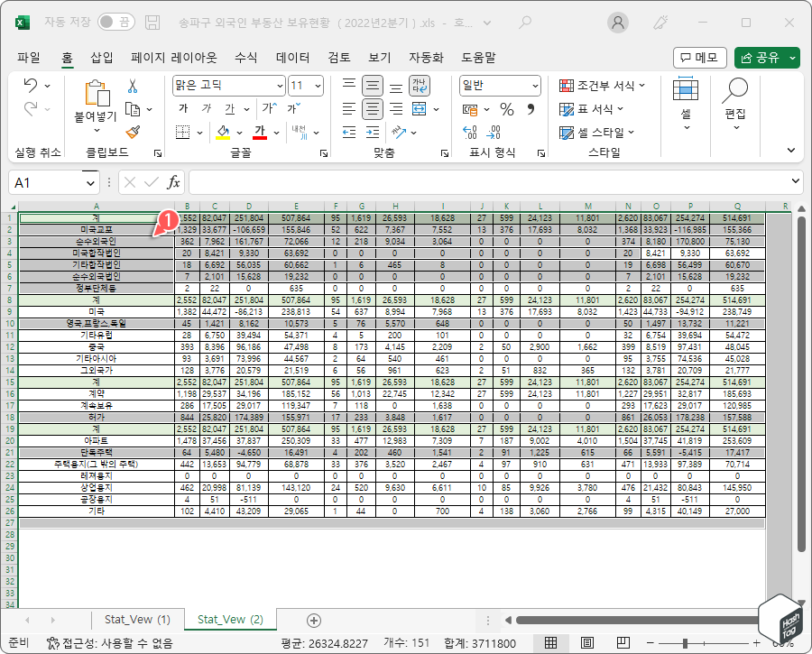Increase indent button
Image resolution: width=812 pixels, height=654 pixels.
pyautogui.click(x=373, y=133)
